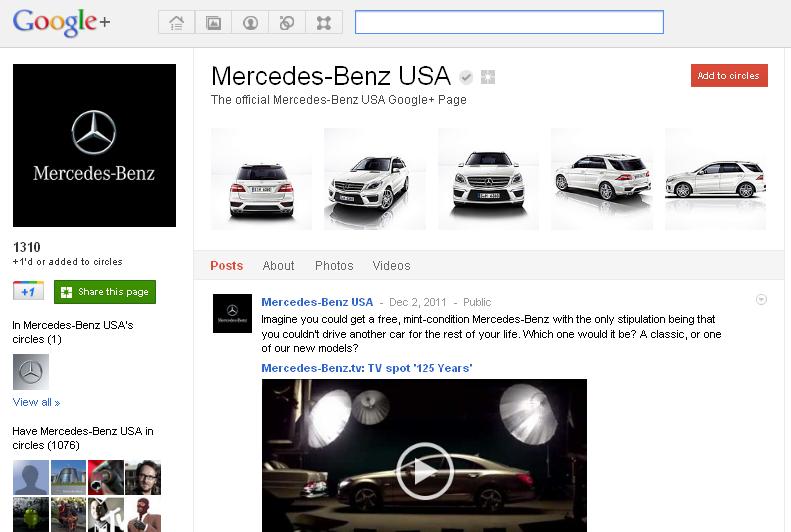This screenshot has width=791, height=532.
Task: Open the Games icon in top navigation
Action: [324, 22]
